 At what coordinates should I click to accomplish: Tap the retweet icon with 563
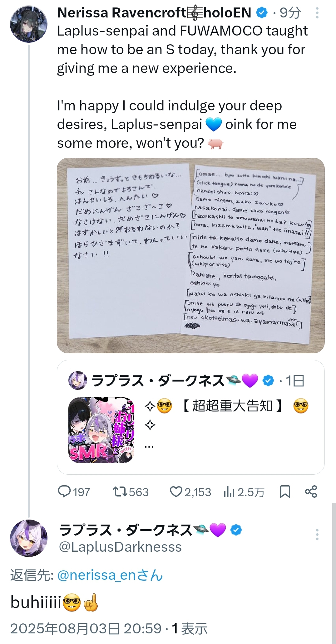point(131,492)
